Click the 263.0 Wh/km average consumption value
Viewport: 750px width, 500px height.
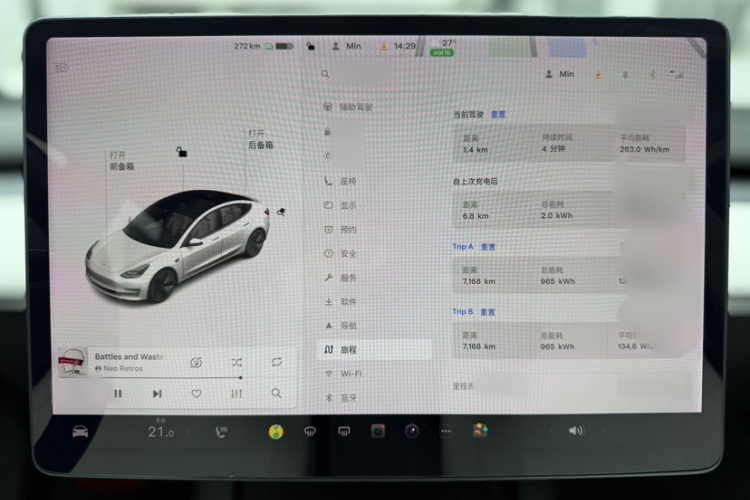point(644,149)
